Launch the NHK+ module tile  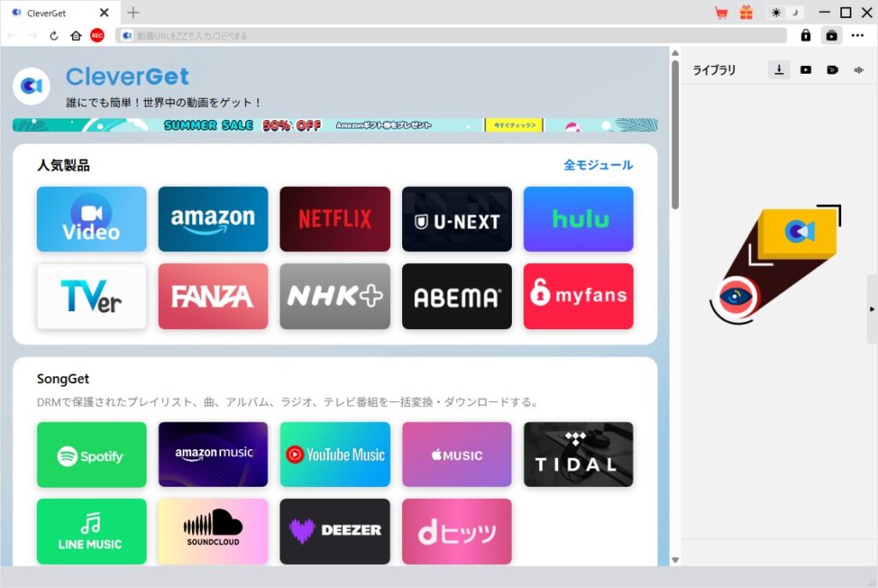(x=335, y=297)
